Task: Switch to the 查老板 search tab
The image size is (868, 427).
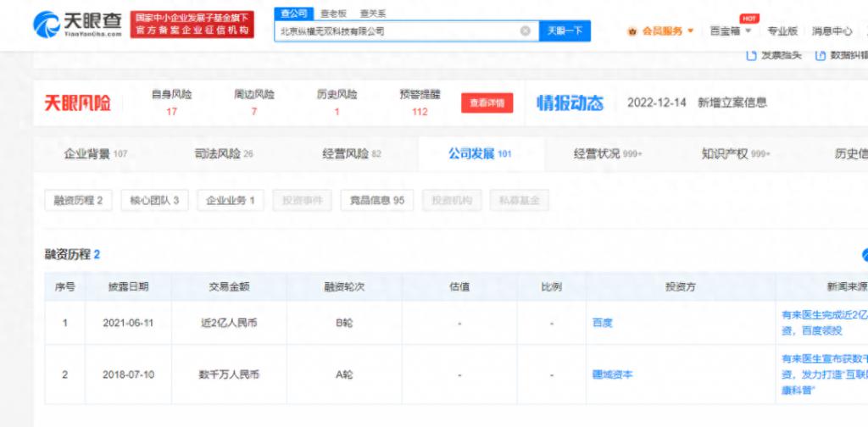Action: click(333, 14)
